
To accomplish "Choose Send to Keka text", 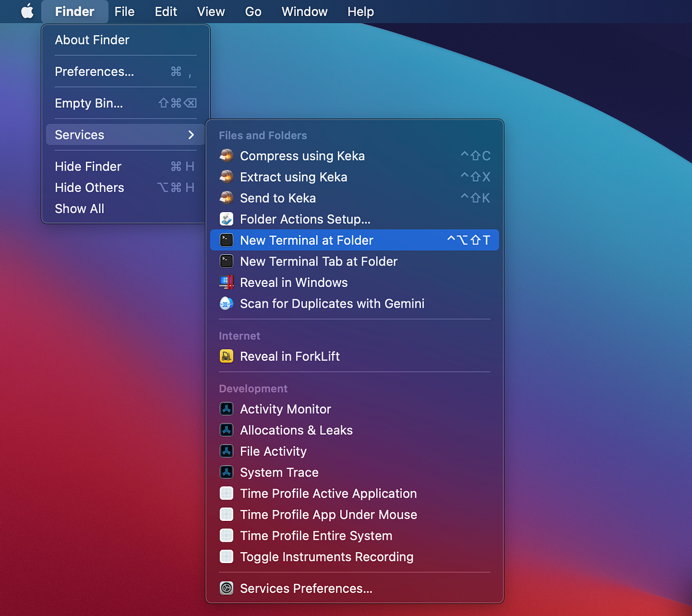I will click(x=278, y=198).
